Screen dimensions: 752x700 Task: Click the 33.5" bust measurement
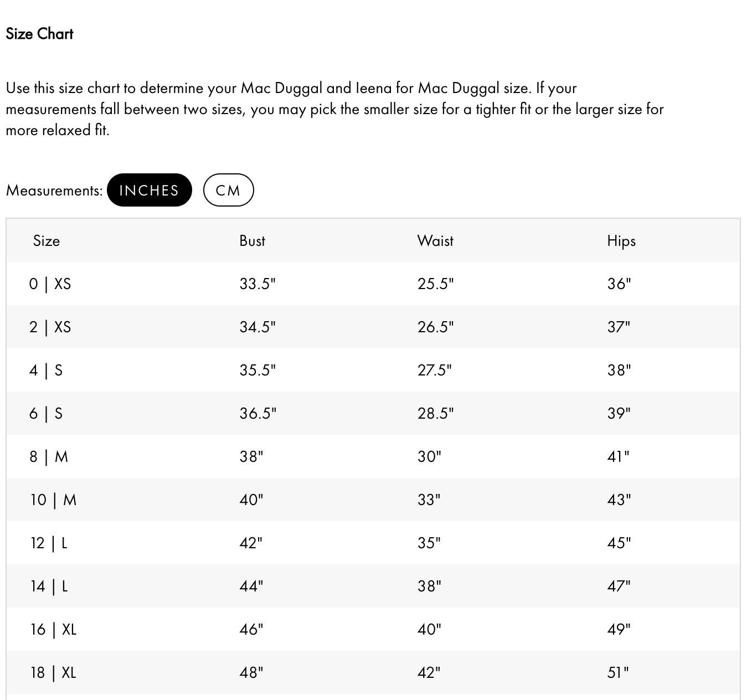tap(257, 284)
